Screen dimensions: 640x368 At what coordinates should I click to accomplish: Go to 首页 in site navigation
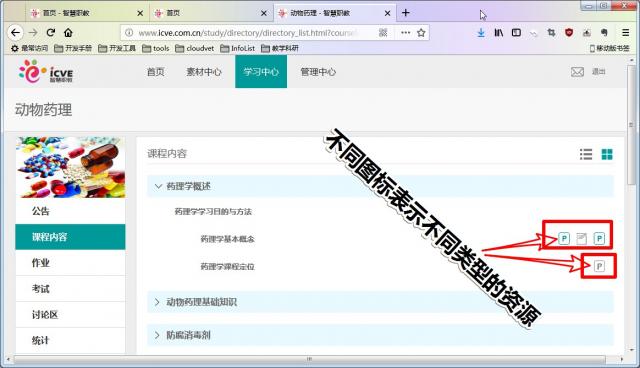(x=156, y=72)
